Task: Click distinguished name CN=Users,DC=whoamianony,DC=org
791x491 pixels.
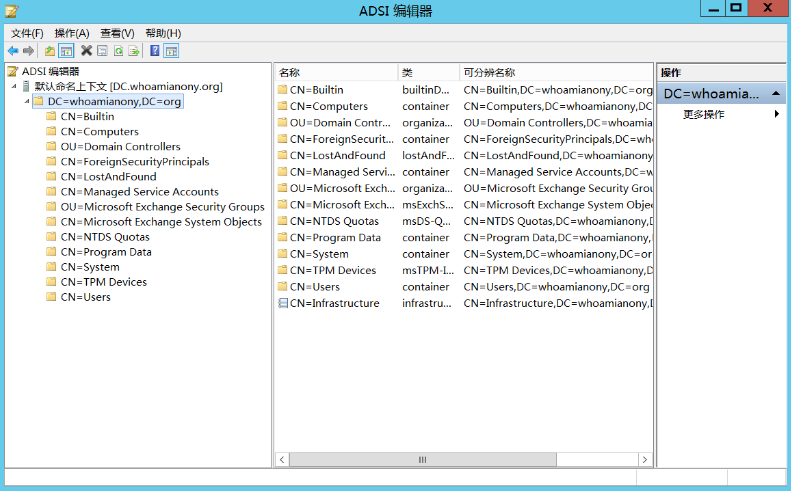Action: [x=556, y=287]
